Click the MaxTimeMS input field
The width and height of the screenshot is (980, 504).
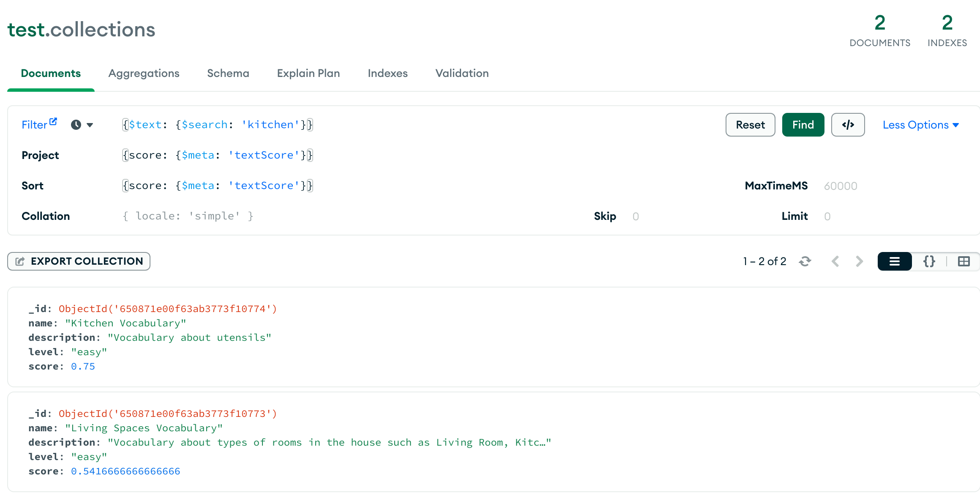841,186
